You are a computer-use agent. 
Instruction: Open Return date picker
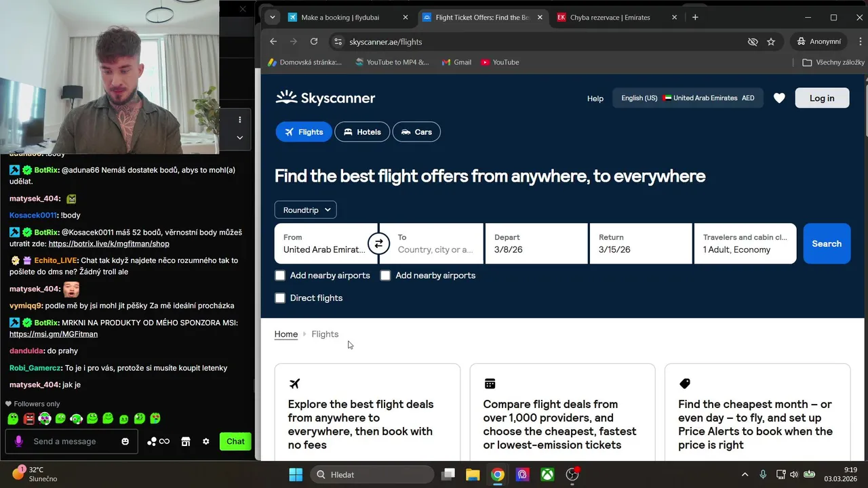tap(641, 243)
